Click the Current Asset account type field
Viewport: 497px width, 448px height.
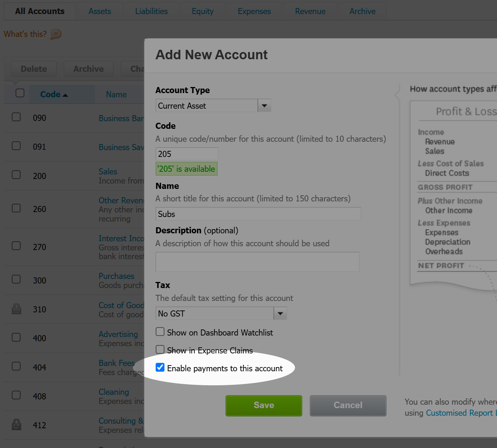[207, 106]
